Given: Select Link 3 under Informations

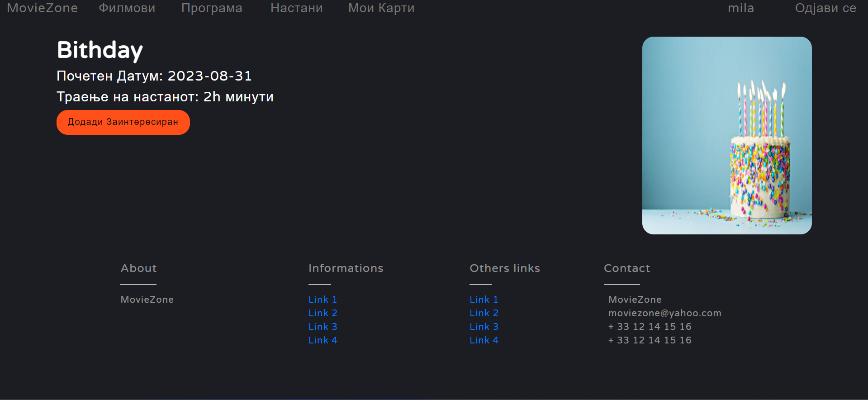Looking at the screenshot, I should (323, 327).
